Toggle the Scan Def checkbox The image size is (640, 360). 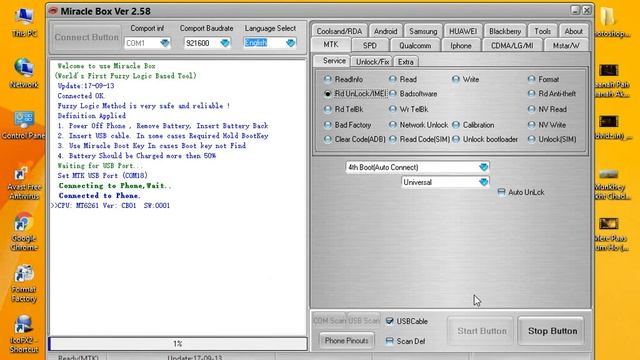pyautogui.click(x=389, y=341)
